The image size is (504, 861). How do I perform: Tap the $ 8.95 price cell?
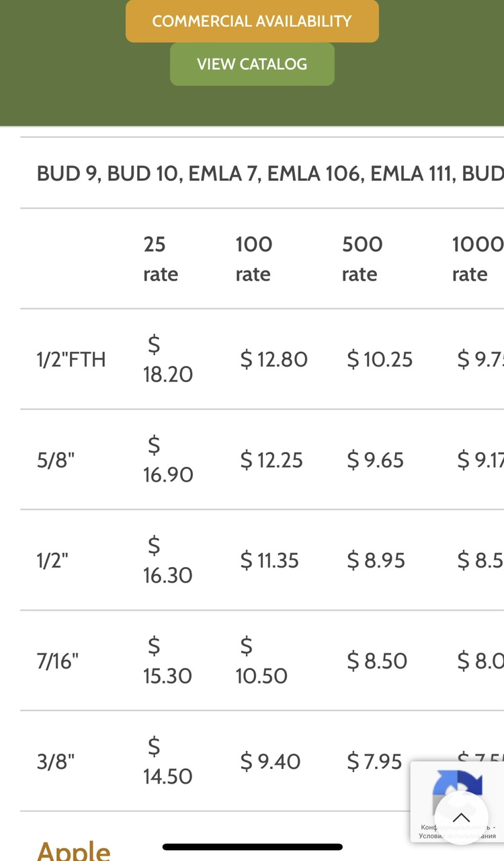[x=376, y=560]
